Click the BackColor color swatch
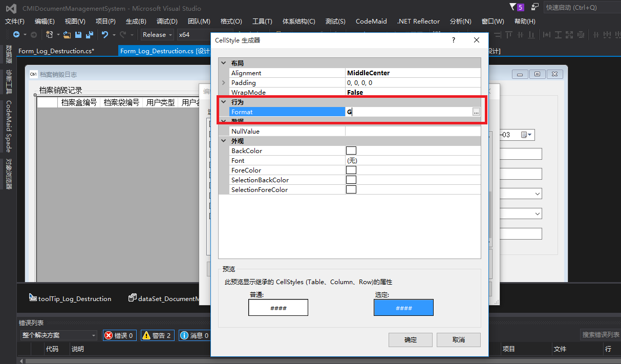The width and height of the screenshot is (621, 364). 351,151
